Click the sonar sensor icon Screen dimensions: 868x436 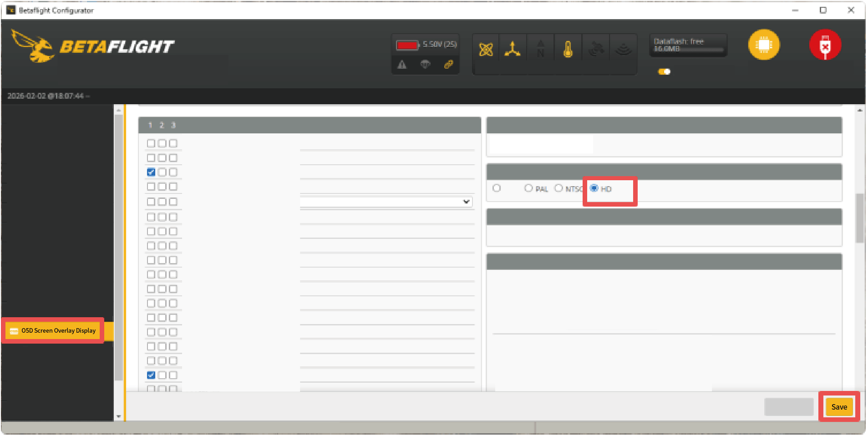coord(623,49)
